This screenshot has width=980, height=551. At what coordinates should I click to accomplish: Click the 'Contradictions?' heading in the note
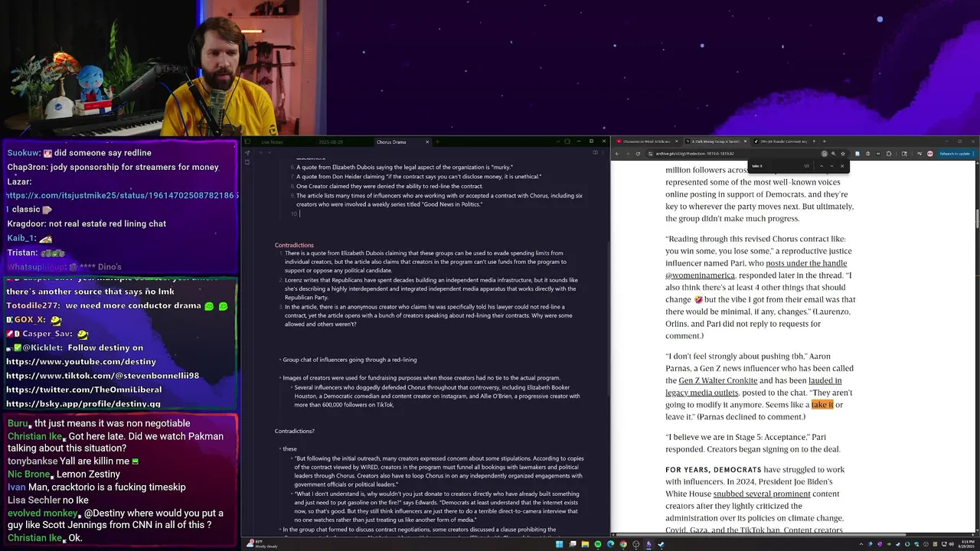tap(295, 431)
